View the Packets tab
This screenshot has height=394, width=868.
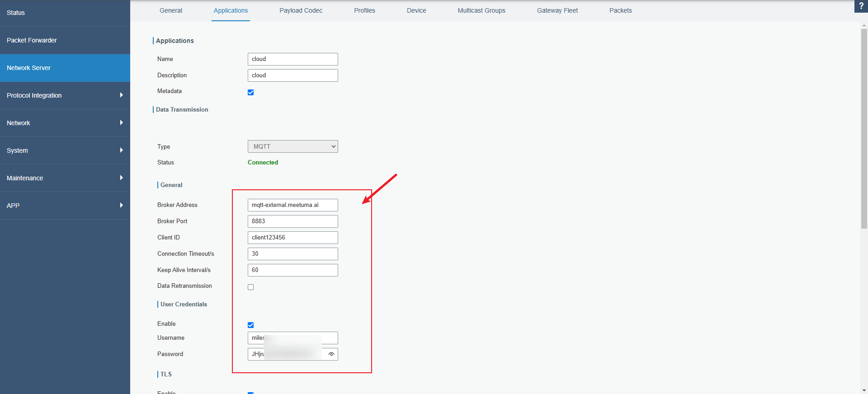(621, 10)
